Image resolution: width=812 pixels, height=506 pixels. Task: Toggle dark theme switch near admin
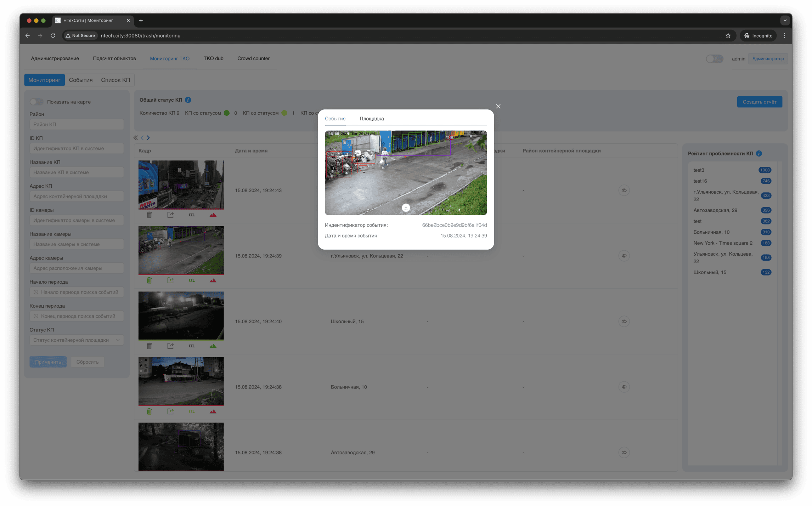click(714, 59)
